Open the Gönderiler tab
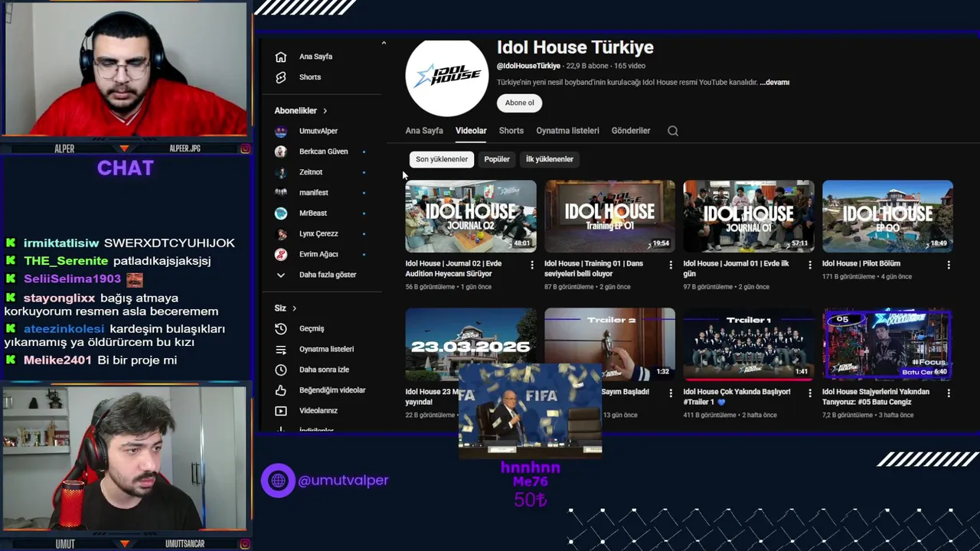 (631, 131)
